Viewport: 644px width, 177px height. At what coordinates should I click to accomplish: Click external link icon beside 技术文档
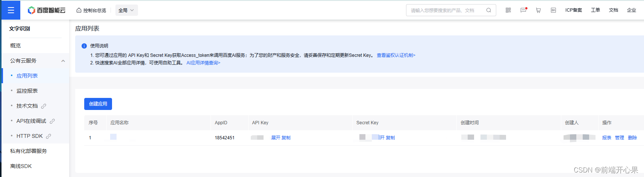click(x=44, y=106)
